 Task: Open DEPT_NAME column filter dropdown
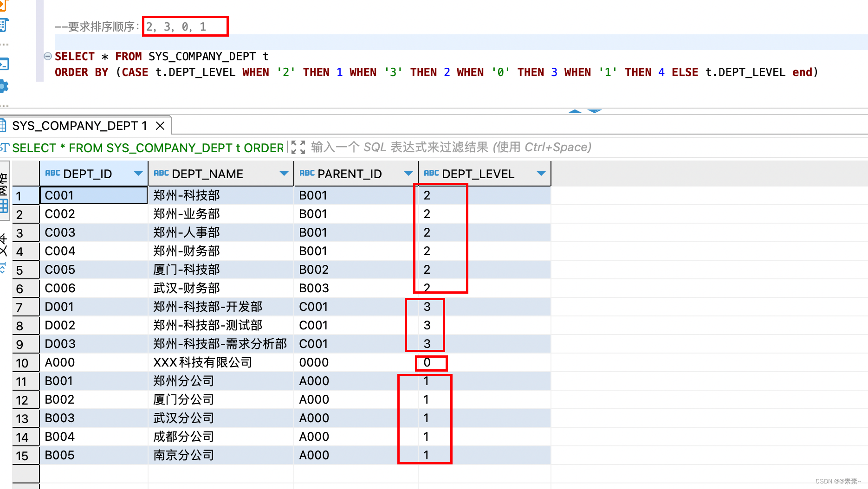pos(284,174)
